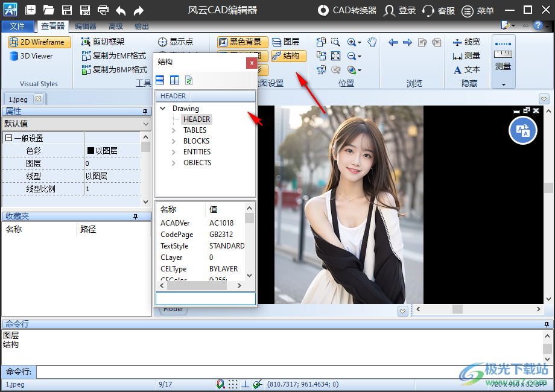
Task: Undo the last action
Action: coord(121,11)
